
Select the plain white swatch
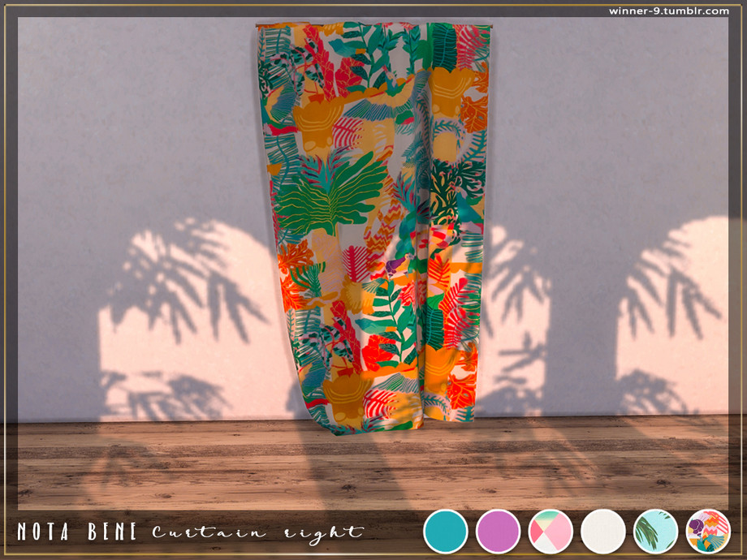pyautogui.click(x=603, y=531)
